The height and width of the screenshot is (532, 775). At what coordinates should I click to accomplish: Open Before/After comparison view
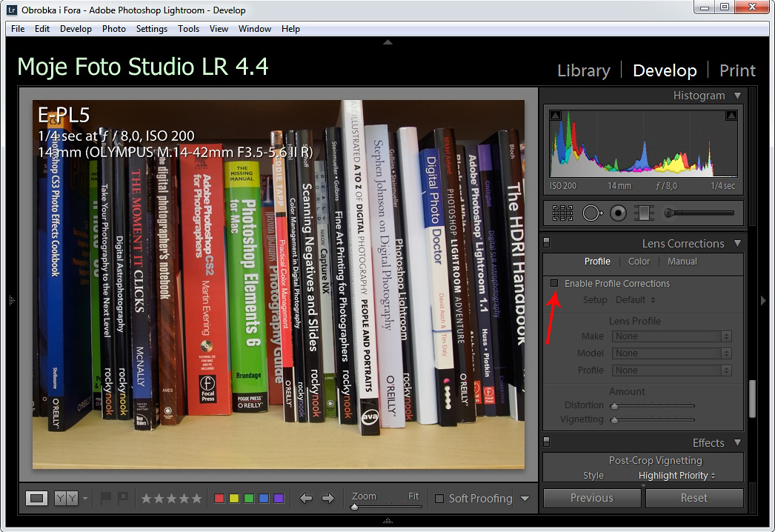point(66,499)
